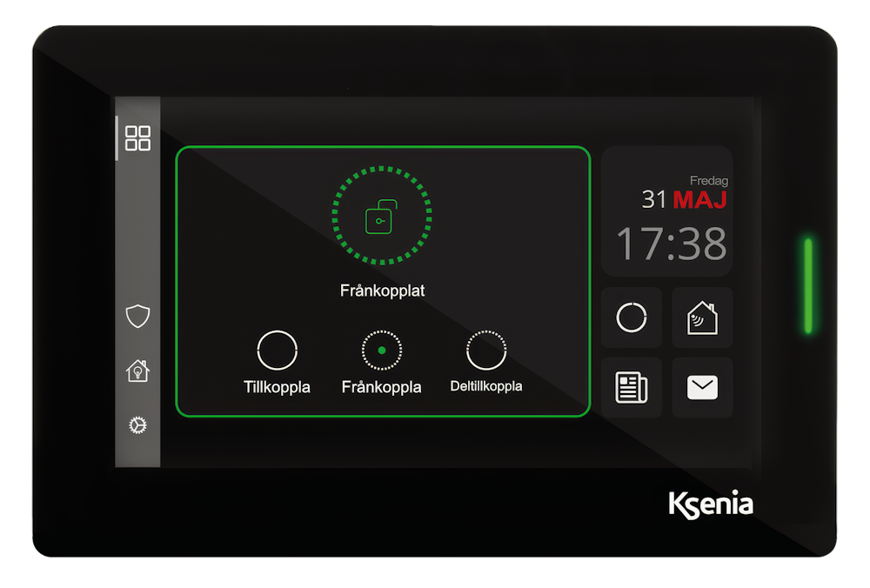Open the house with wireless signal tile
Screen dimensions: 870x588
(702, 318)
